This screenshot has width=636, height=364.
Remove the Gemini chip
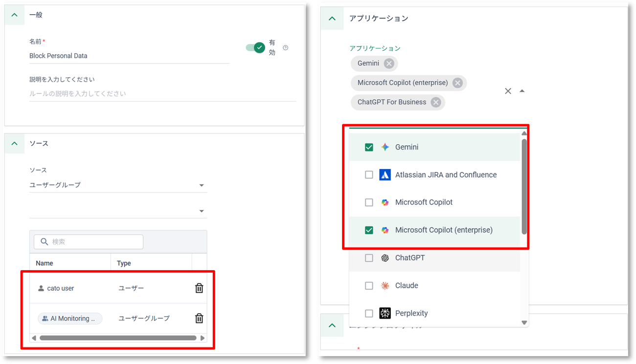point(389,64)
